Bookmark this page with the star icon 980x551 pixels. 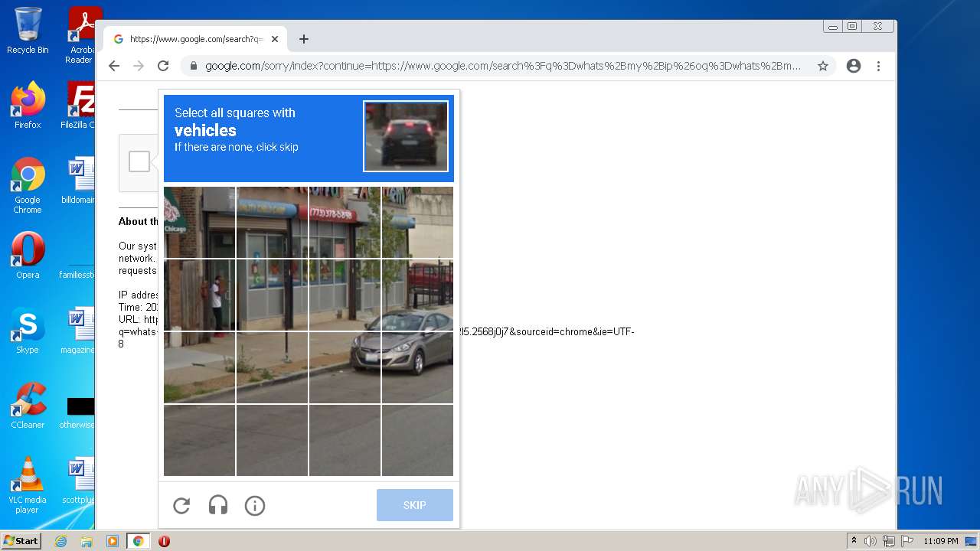tap(823, 66)
